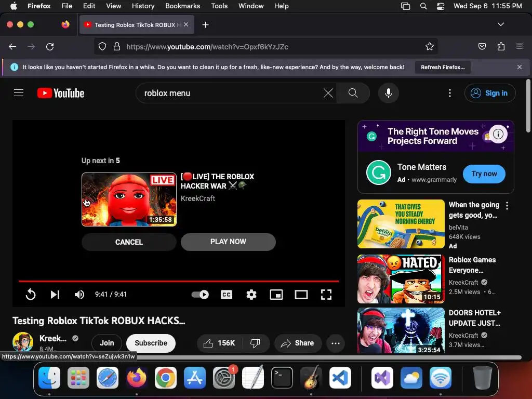Cancel the up next autoplay
The height and width of the screenshot is (399, 532).
(x=129, y=242)
